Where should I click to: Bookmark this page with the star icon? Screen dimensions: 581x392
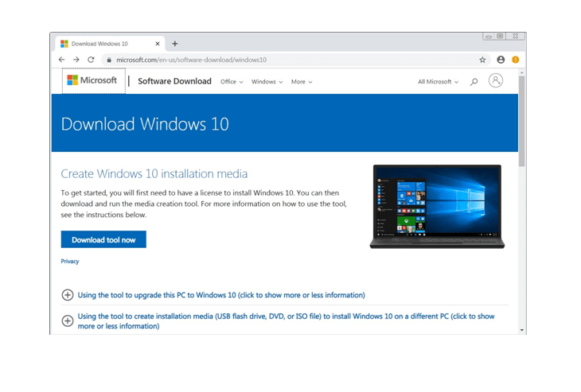pyautogui.click(x=482, y=60)
